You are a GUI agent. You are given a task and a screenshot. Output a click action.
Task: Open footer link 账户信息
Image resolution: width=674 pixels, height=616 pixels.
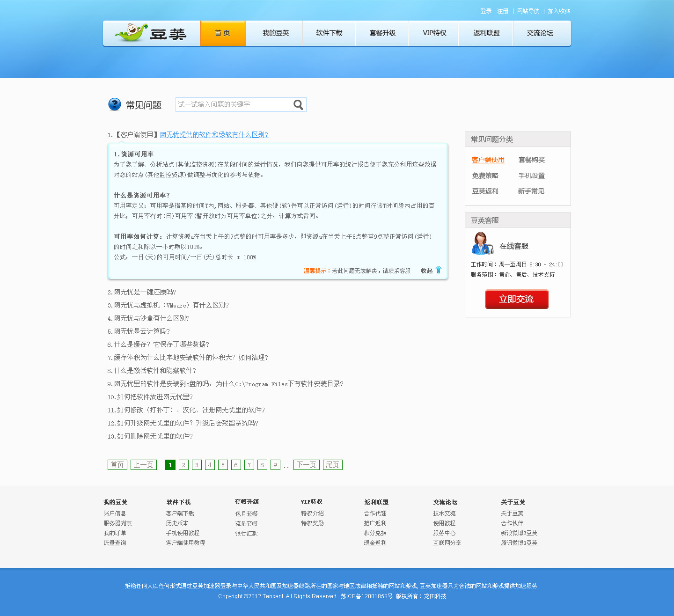click(x=115, y=513)
